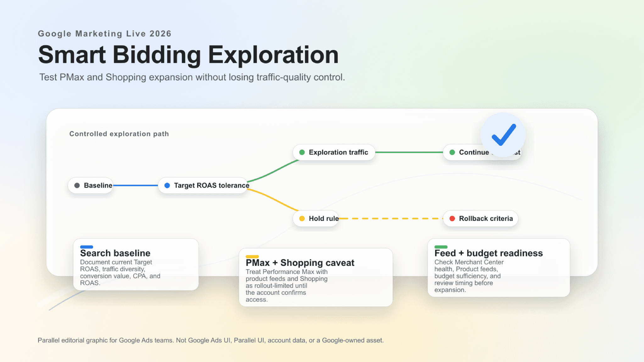Click the red dot in Rollback criteria
The image size is (644, 362).
pyautogui.click(x=452, y=218)
